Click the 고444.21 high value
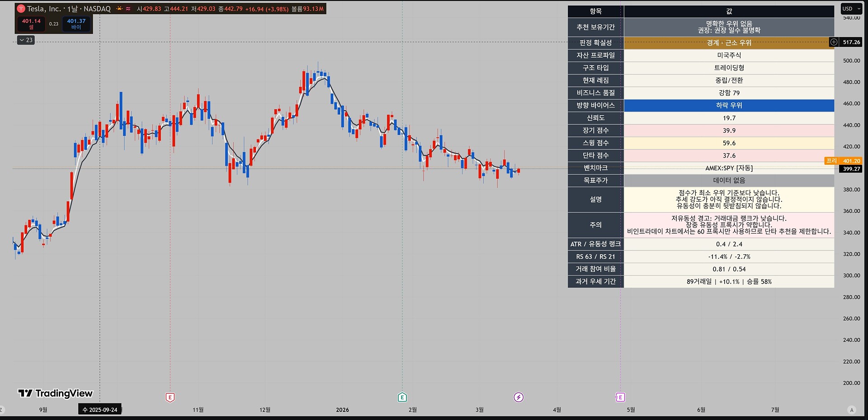Image resolution: width=868 pixels, height=420 pixels. 176,9
